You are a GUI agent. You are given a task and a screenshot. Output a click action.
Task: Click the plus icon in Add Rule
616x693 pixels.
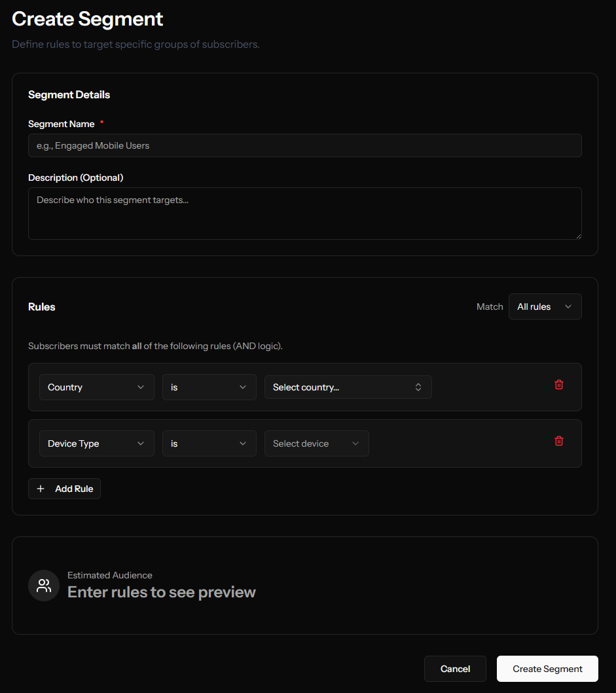tap(41, 489)
